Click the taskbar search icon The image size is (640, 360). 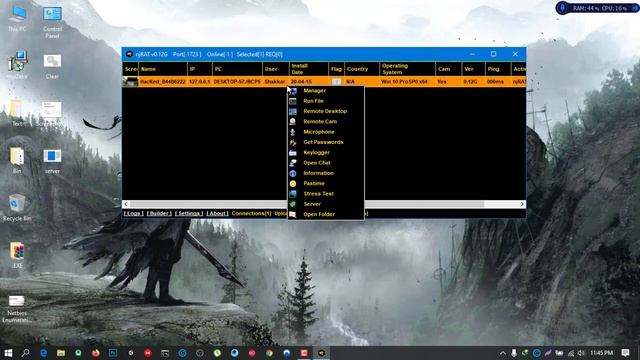point(26,353)
